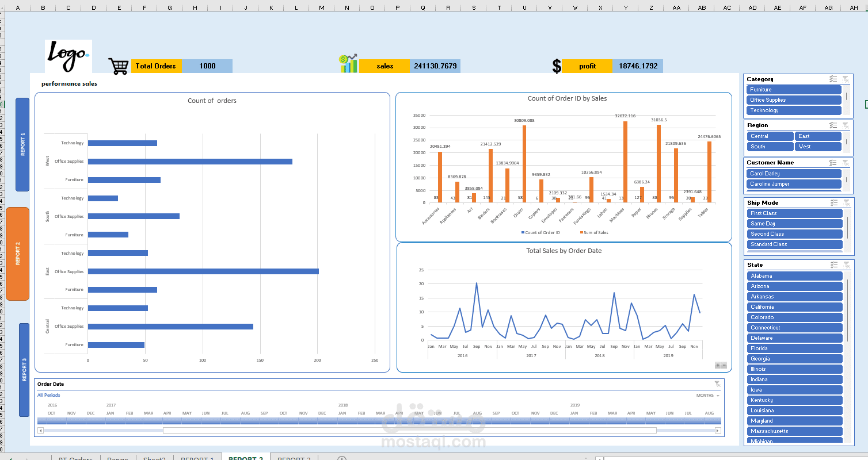Image resolution: width=868 pixels, height=460 pixels.
Task: Toggle the West region filter
Action: 818,147
